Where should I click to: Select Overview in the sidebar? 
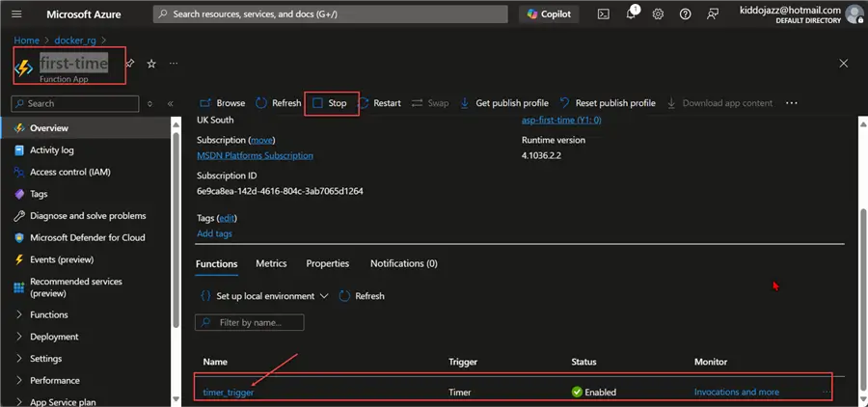click(x=86, y=128)
